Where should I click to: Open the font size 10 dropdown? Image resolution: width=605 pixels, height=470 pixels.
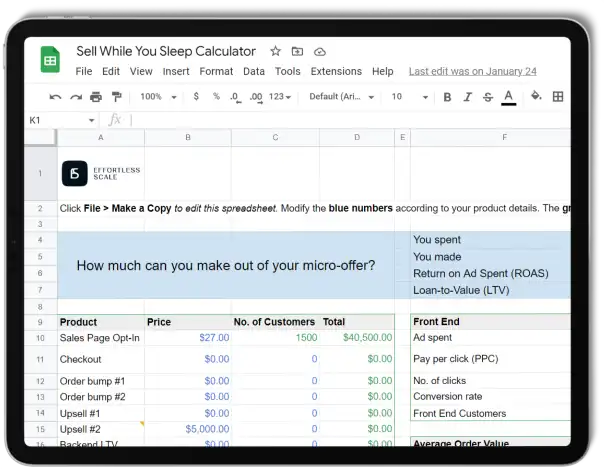click(x=408, y=97)
